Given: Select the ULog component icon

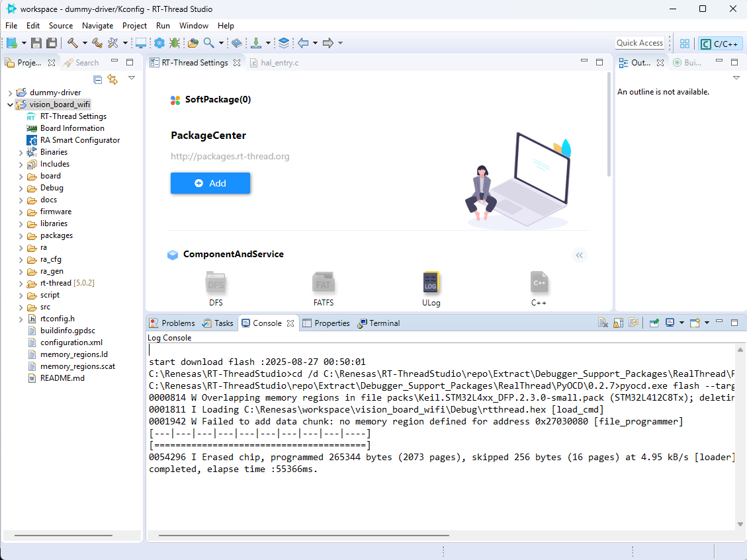Looking at the screenshot, I should (431, 283).
